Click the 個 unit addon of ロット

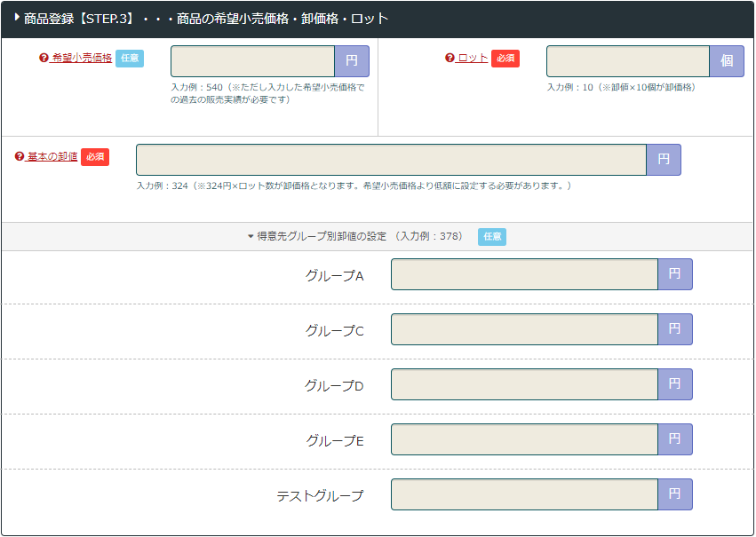tap(727, 61)
